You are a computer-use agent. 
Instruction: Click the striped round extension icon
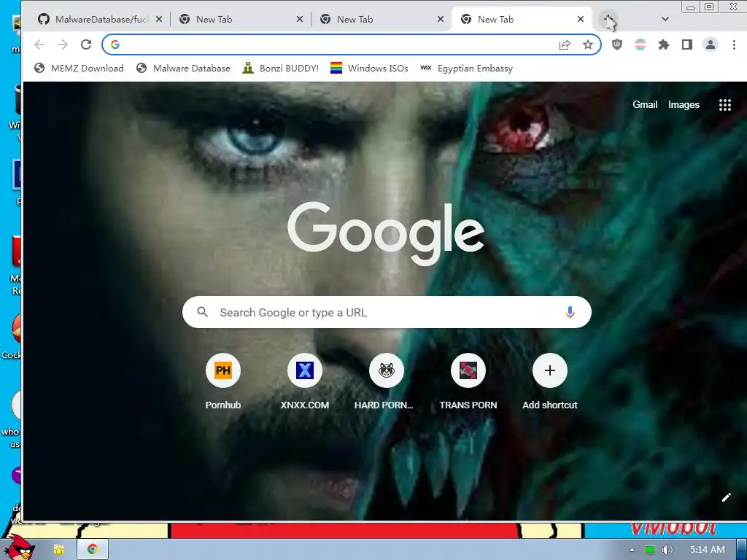point(640,44)
